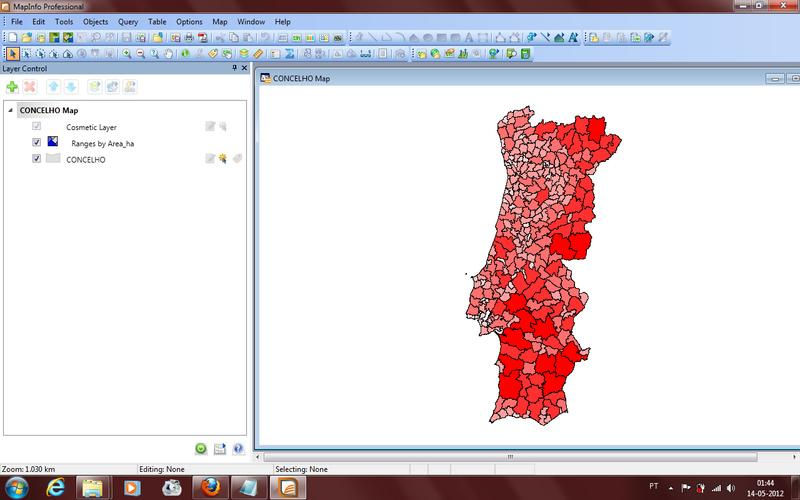Pin the Layer Control panel with the pushpin

(x=235, y=68)
